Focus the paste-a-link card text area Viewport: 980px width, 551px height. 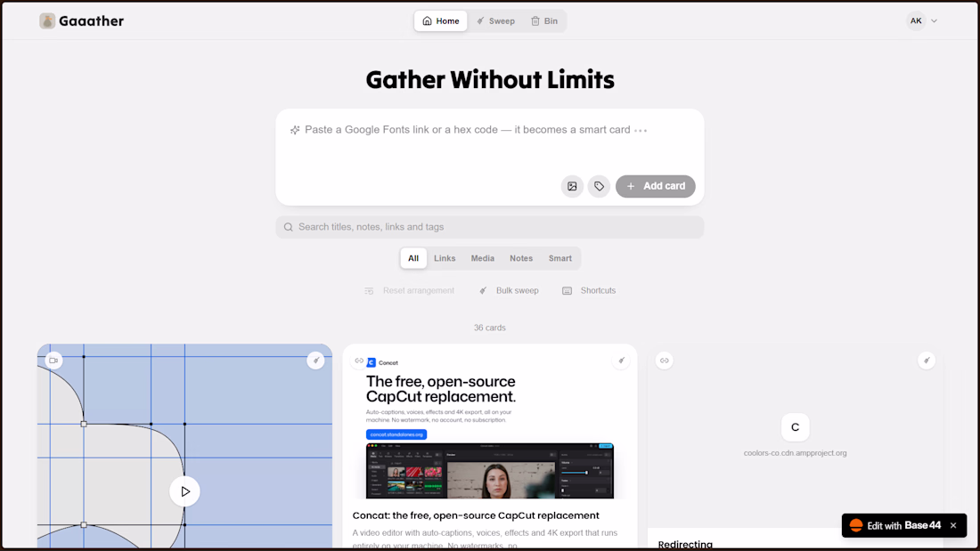[x=489, y=142]
